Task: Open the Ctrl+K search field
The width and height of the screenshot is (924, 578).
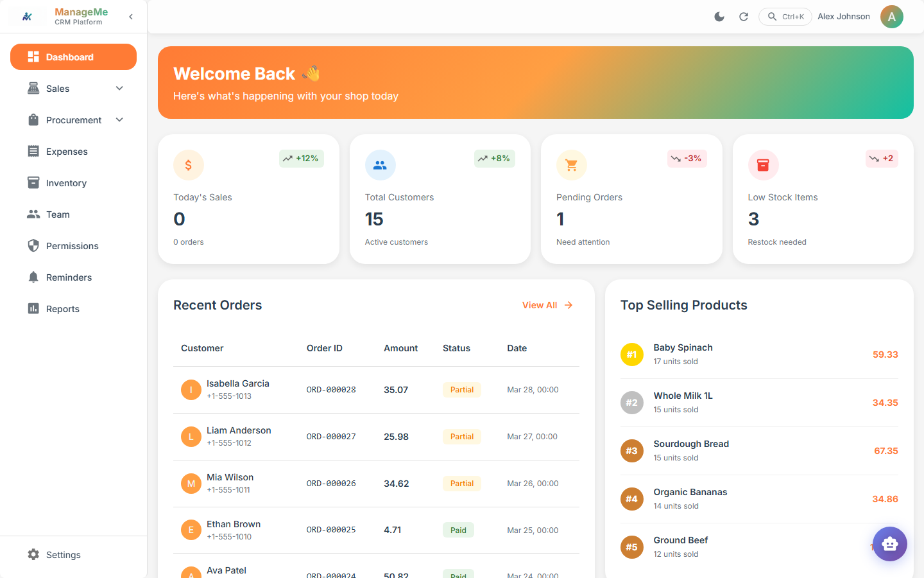Action: (785, 17)
